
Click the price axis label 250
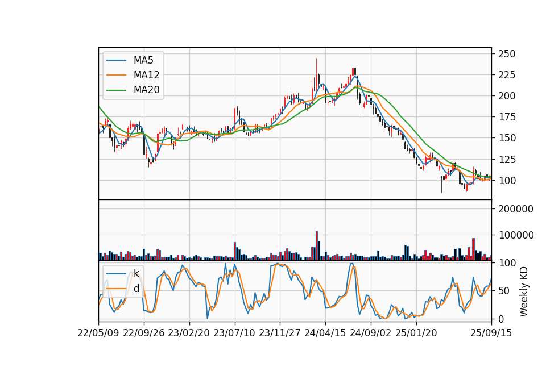tap(507, 54)
